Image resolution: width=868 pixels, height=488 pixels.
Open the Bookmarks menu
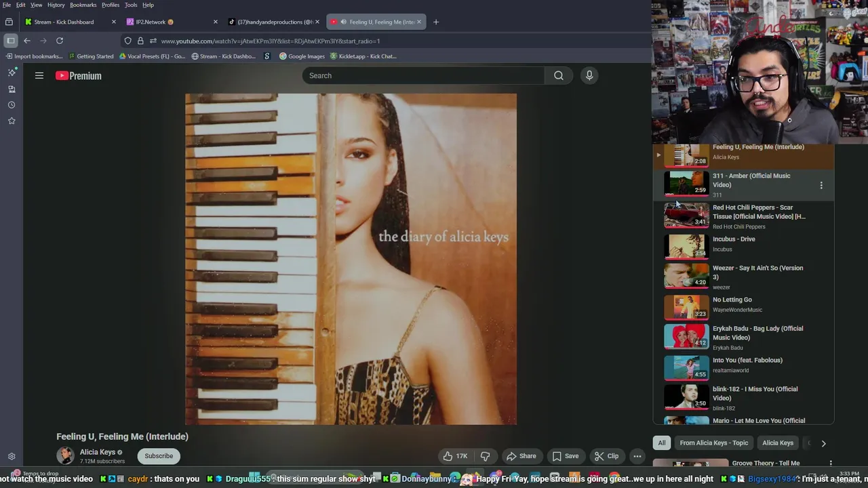pos(83,5)
